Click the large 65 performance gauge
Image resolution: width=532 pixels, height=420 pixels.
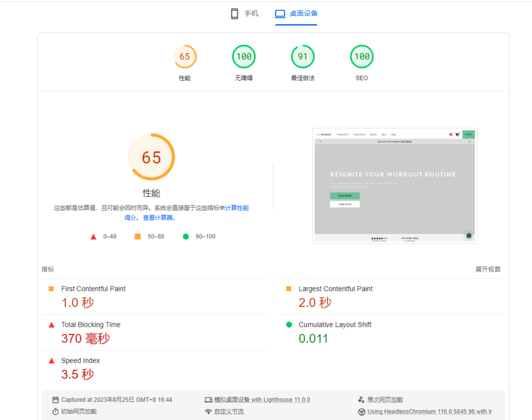click(151, 157)
